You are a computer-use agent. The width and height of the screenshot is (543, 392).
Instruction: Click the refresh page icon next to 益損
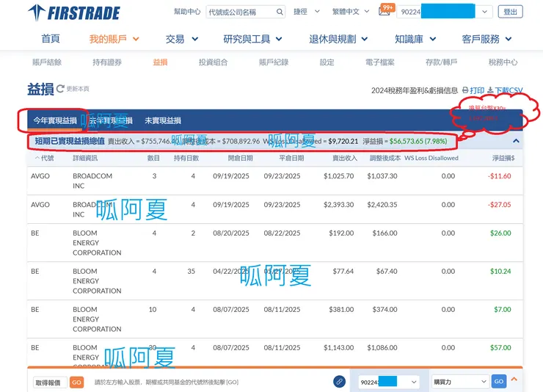60,89
